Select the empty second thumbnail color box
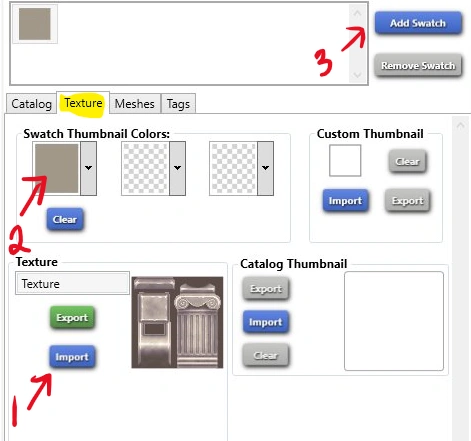 tap(146, 168)
